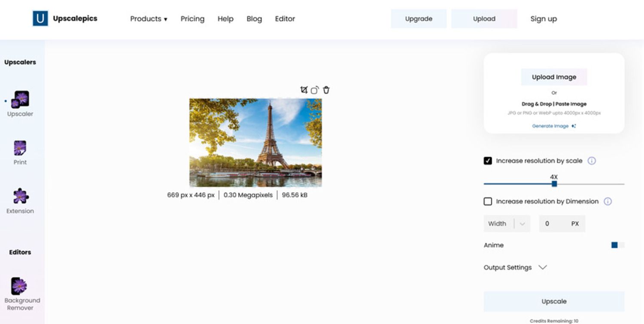Open the Blog menu item

254,19
